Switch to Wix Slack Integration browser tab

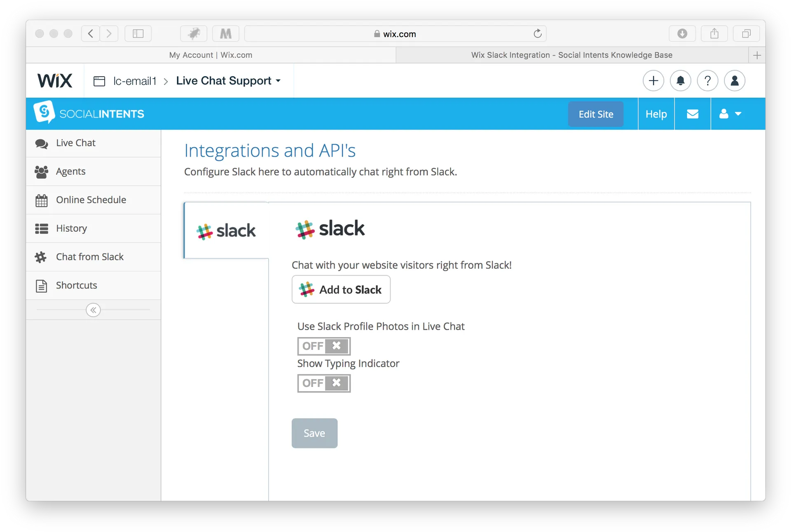[571, 55]
